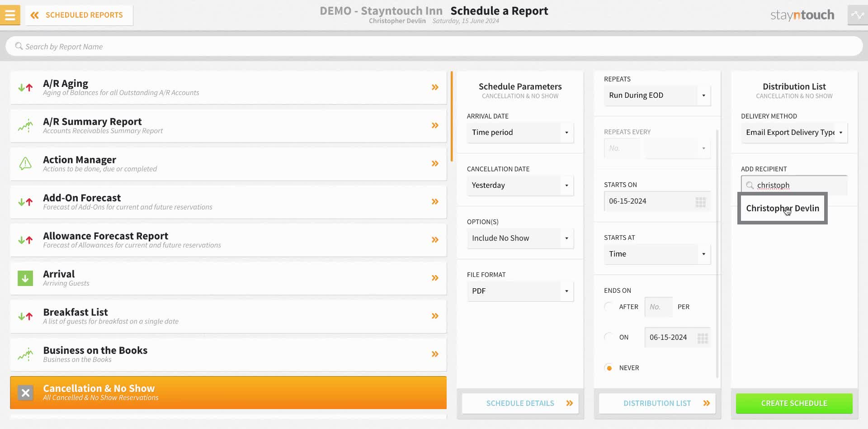
Task: Open the Cancellation Date Yesterday dropdown
Action: pyautogui.click(x=520, y=186)
